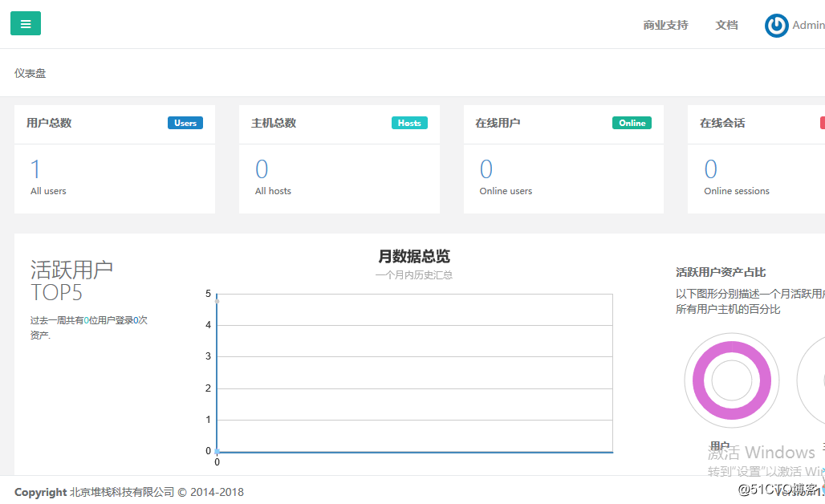Image resolution: width=825 pixels, height=504 pixels.
Task: Click inside the 月数据总览 chart area
Action: pos(413,373)
